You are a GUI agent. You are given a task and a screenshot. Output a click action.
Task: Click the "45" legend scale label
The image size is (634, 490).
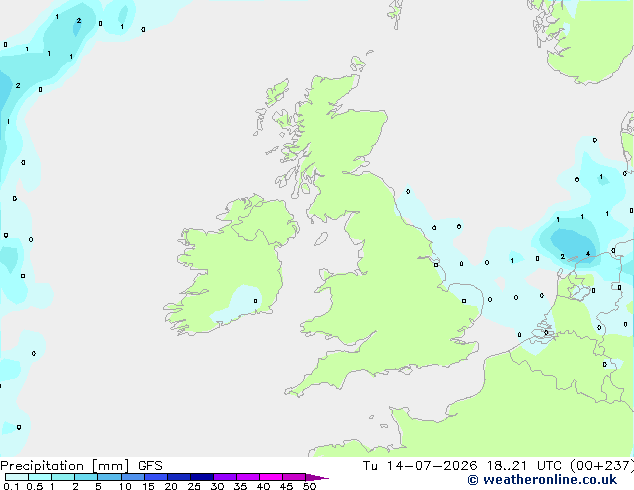click(286, 486)
